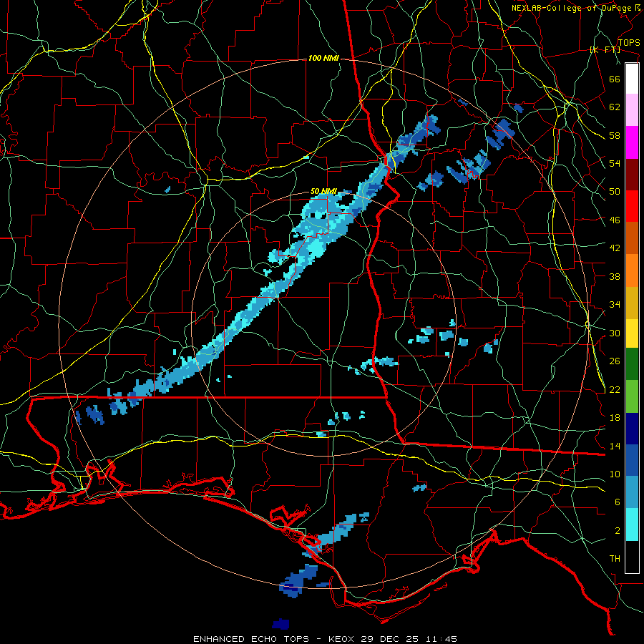Click the NEXLAB-College of DuPage credit text
The image size is (644, 644).
pyautogui.click(x=573, y=8)
